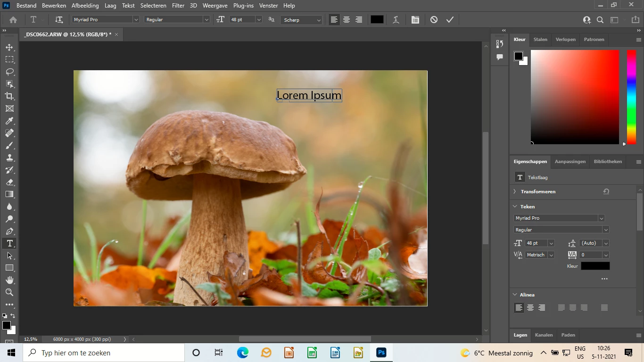Choose the Clone Stamp tool
The height and width of the screenshot is (362, 644).
coord(9,157)
